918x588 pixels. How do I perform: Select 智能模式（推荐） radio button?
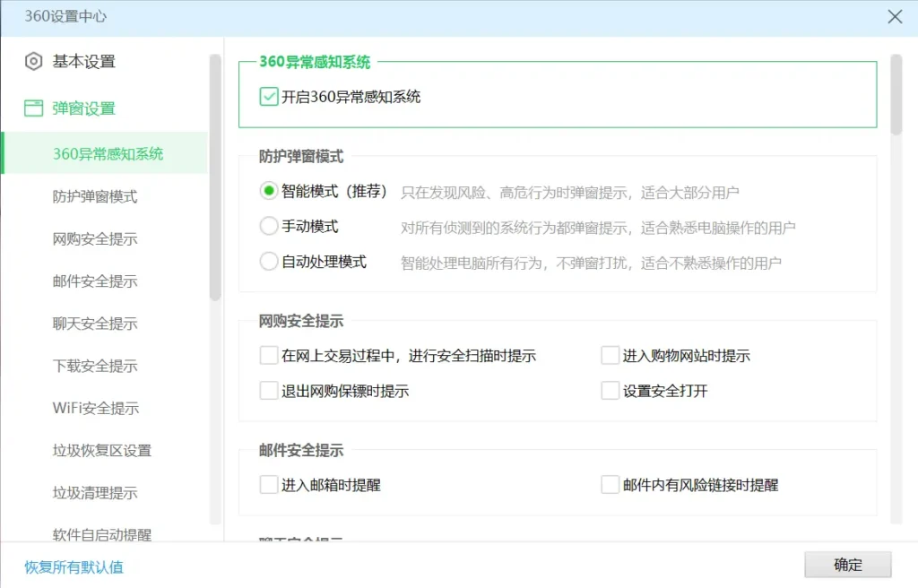point(269,191)
